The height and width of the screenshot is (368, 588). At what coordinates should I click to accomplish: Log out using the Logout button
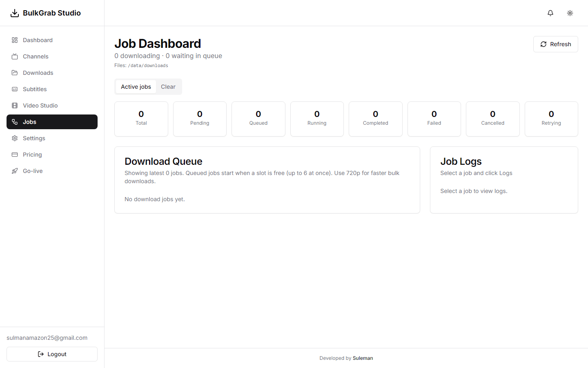click(52, 354)
